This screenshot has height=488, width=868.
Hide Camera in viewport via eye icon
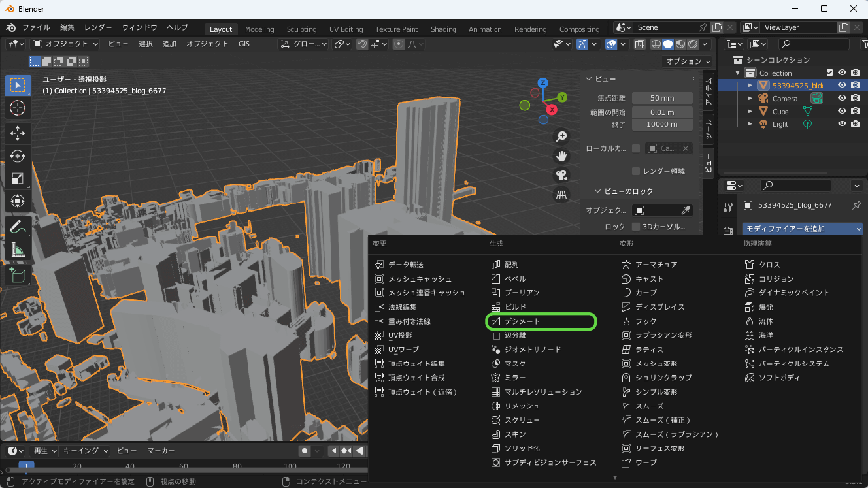pyautogui.click(x=843, y=98)
